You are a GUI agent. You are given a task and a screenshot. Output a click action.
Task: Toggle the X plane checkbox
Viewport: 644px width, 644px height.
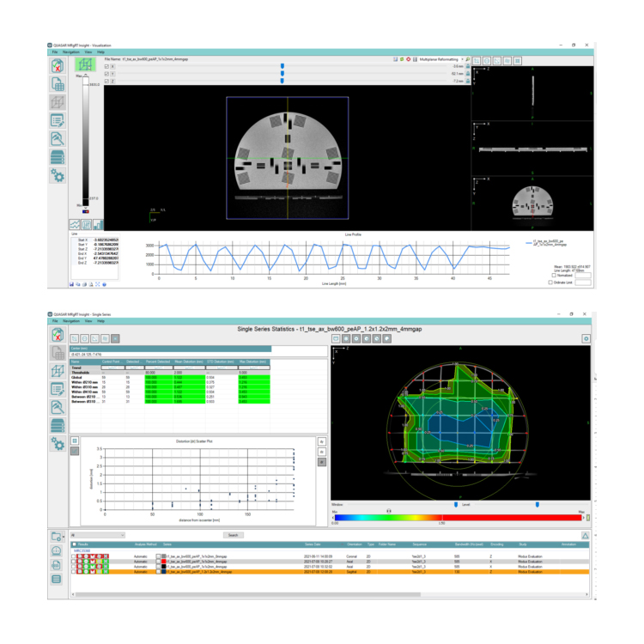(106, 65)
